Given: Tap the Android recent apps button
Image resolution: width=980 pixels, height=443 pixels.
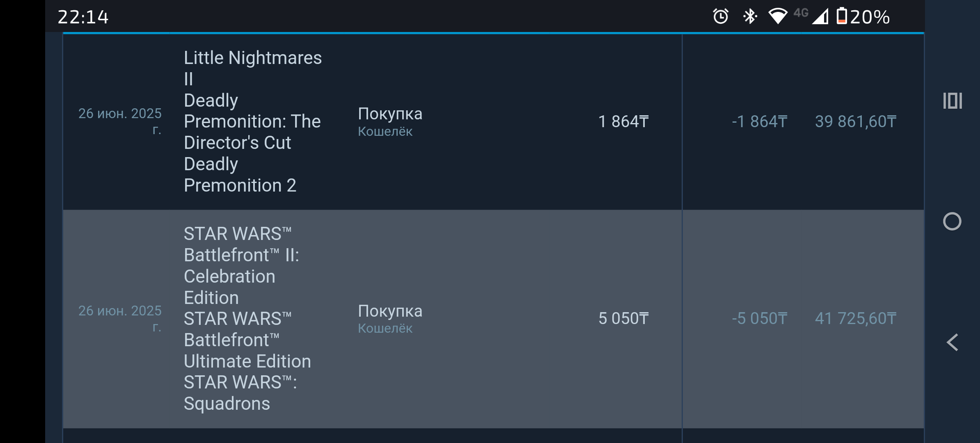Looking at the screenshot, I should coord(952,101).
